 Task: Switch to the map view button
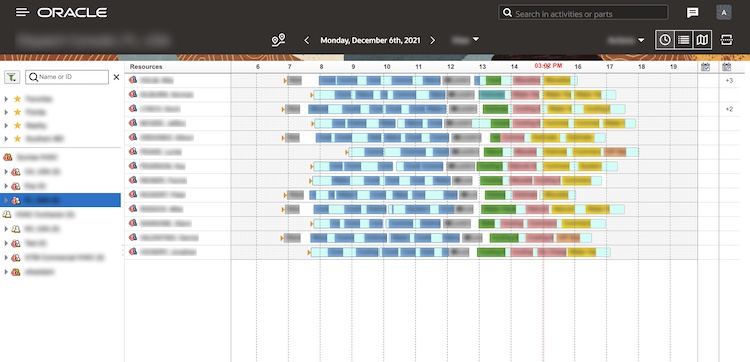pos(702,40)
